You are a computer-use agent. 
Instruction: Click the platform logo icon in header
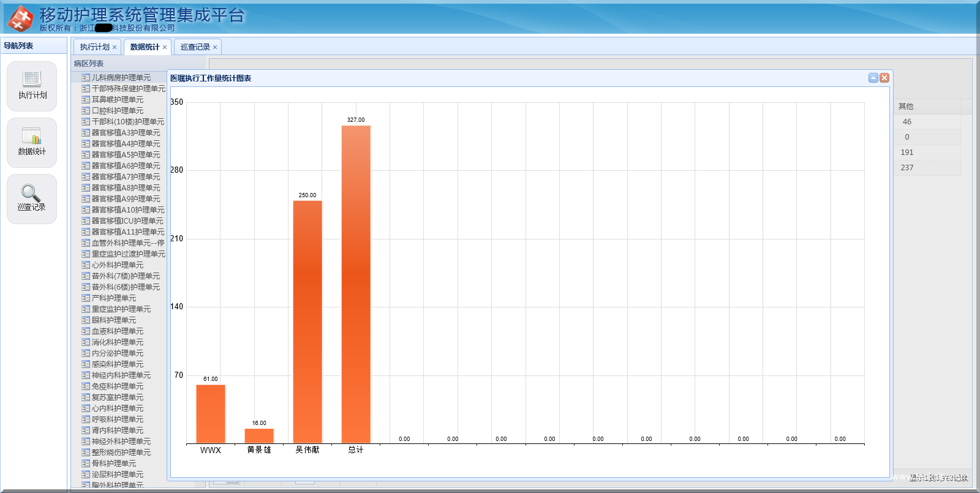(x=20, y=18)
